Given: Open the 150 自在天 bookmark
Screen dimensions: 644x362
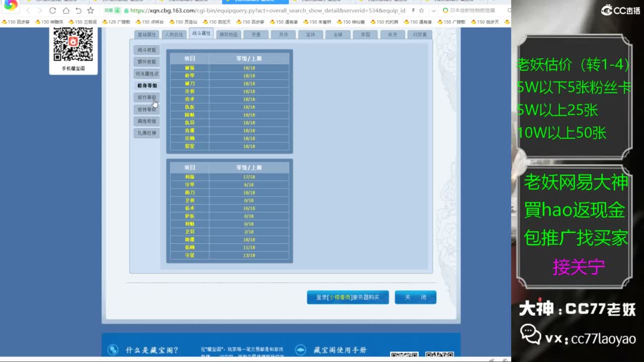Looking at the screenshot, I should coord(216,22).
